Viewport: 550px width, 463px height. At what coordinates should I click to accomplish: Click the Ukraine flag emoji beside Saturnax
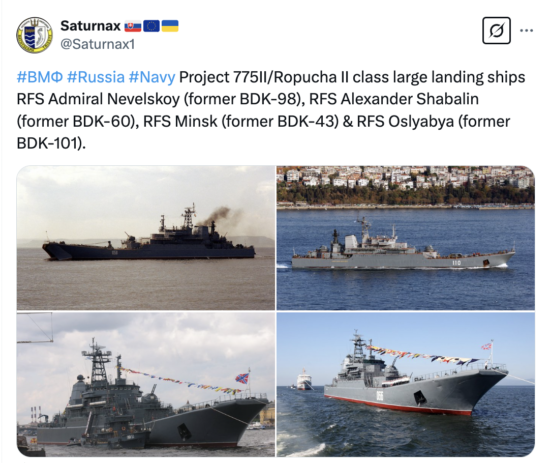(x=170, y=26)
